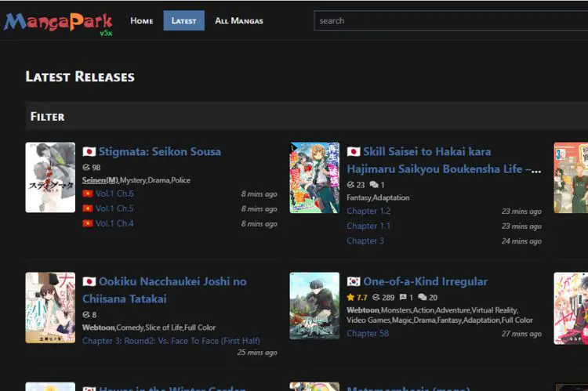Open One-of-a-Kind Irregular Chapter 58
The height and width of the screenshot is (391, 588).
tap(368, 333)
